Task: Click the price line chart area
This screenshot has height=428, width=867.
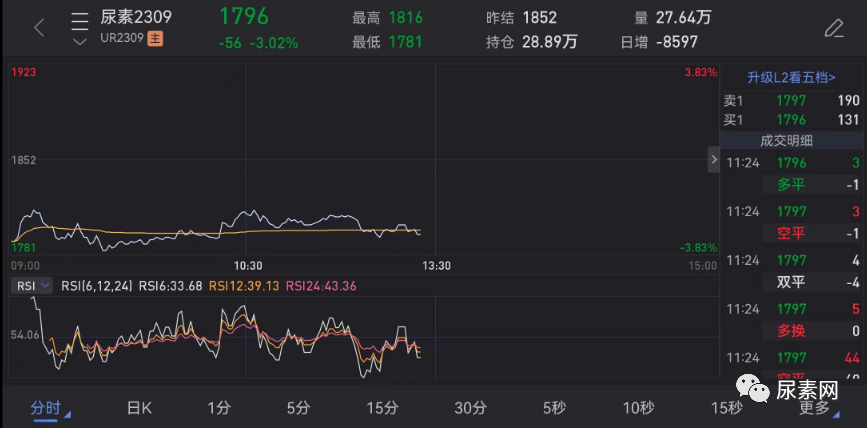Action: coord(363,159)
